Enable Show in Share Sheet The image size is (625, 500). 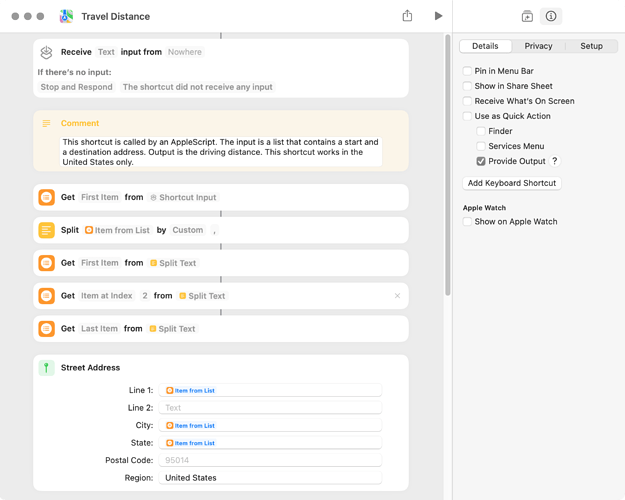(x=467, y=86)
